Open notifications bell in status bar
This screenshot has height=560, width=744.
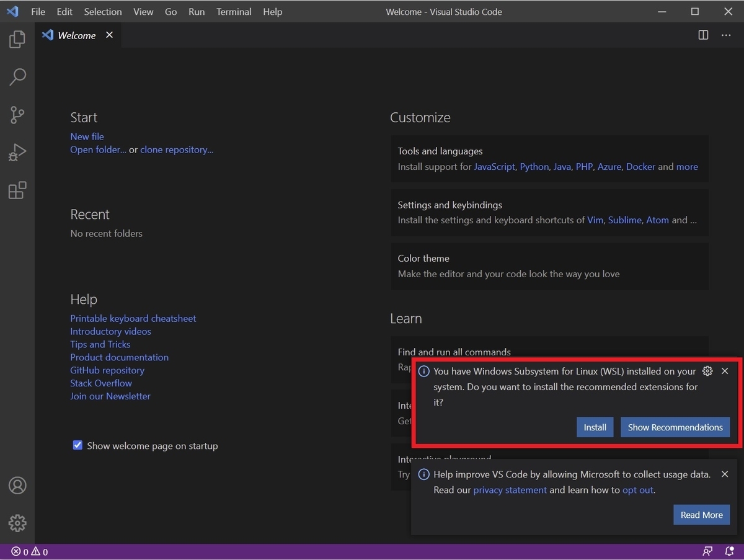[x=729, y=551]
